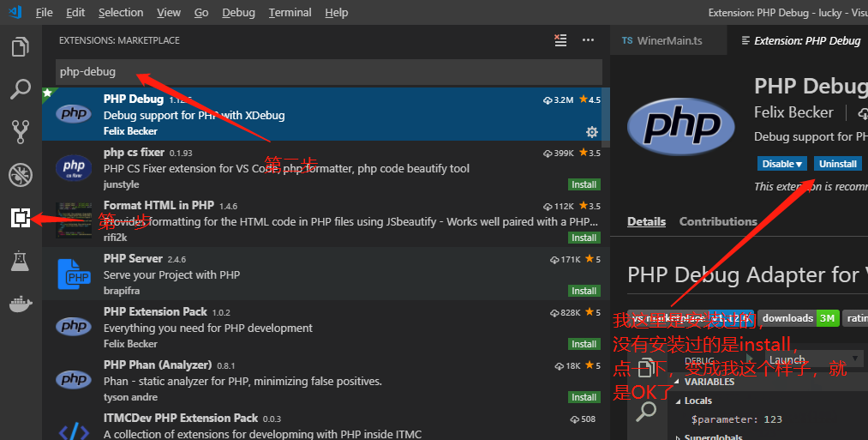
Task: Switch to the Contributions tab
Action: tap(718, 221)
